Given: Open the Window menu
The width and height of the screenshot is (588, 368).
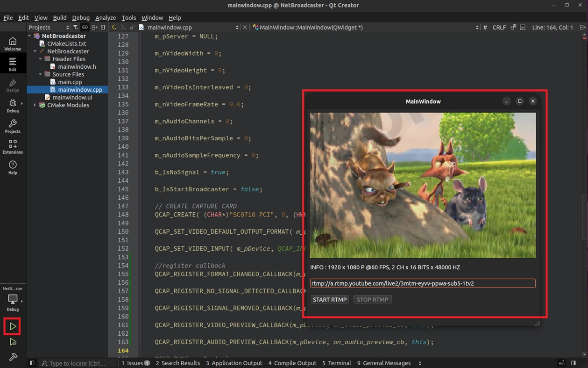Looking at the screenshot, I should 152,18.
